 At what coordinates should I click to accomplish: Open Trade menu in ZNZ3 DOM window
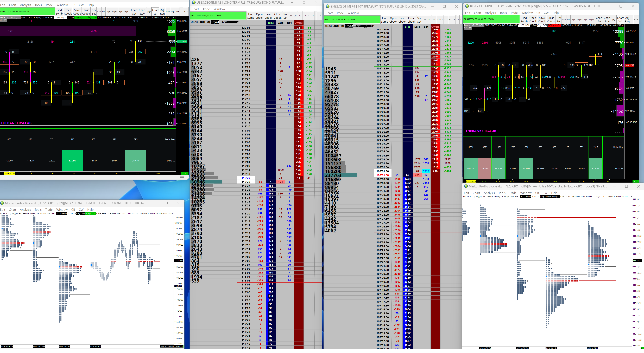pyautogui.click(x=340, y=13)
